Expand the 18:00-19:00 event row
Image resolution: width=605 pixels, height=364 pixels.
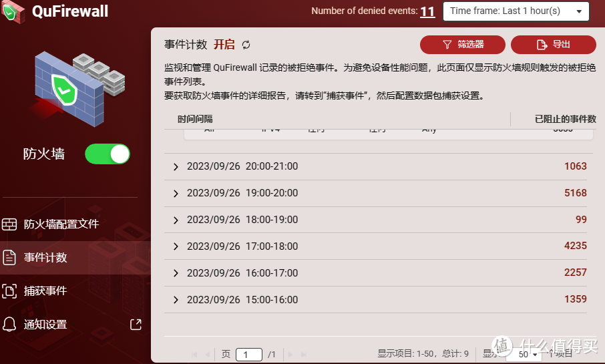click(x=176, y=220)
